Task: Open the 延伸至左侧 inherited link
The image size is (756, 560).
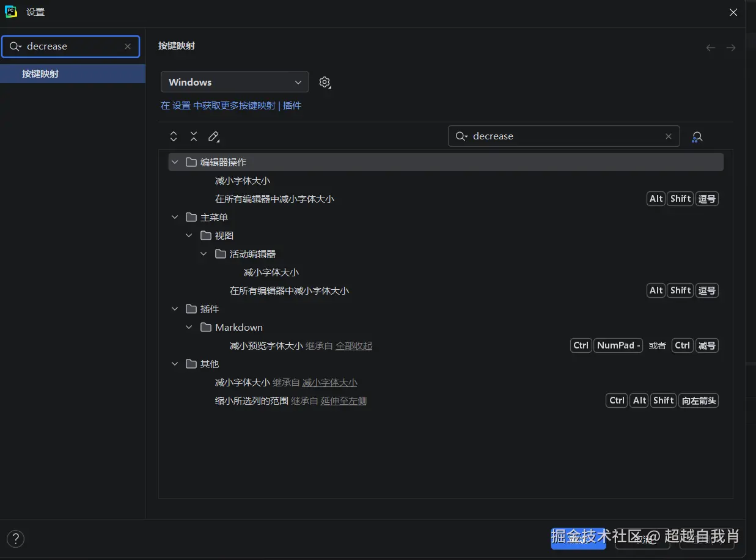Action: point(343,400)
